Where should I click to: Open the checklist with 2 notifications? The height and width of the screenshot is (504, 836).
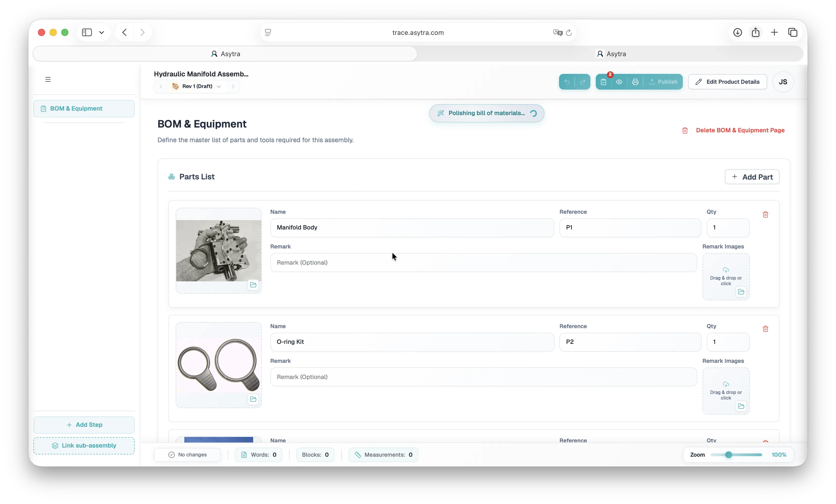pyautogui.click(x=604, y=82)
